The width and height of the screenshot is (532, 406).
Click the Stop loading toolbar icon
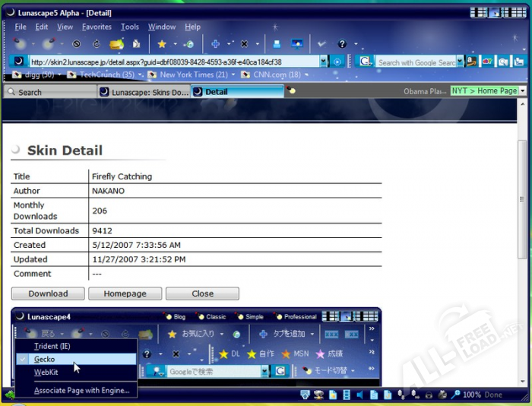point(76,44)
